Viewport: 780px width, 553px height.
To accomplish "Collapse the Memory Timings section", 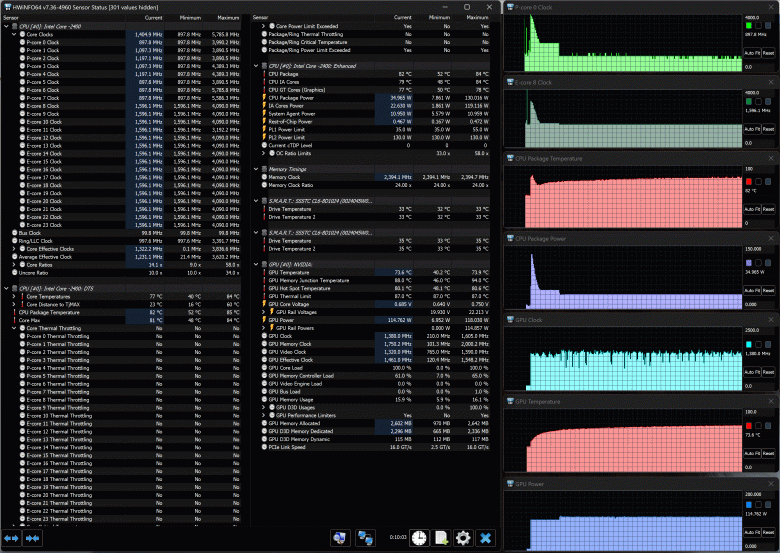I will point(256,169).
